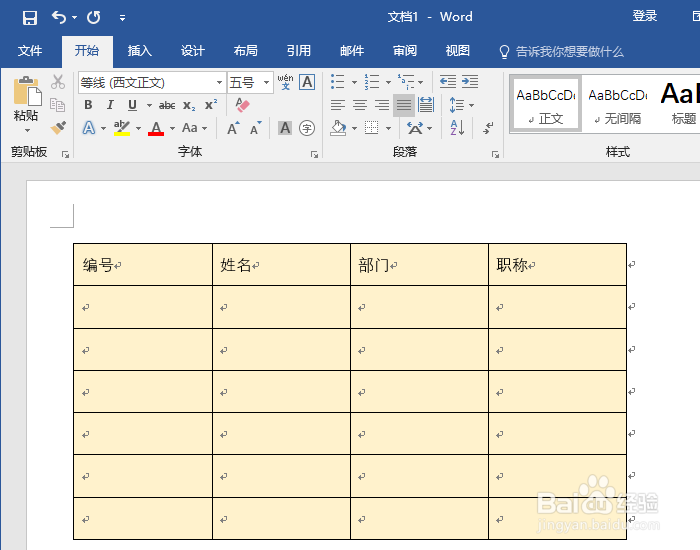Open text effects glowing A button

coord(89,129)
